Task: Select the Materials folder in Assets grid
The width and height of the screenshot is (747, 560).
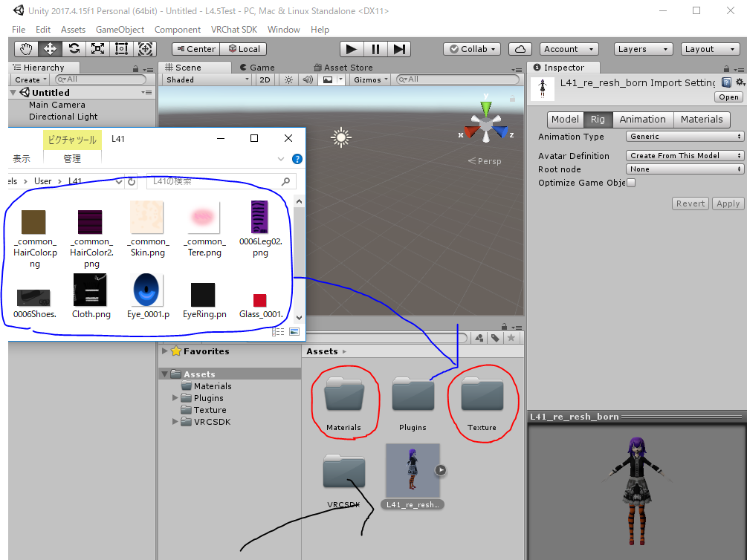Action: pos(344,404)
